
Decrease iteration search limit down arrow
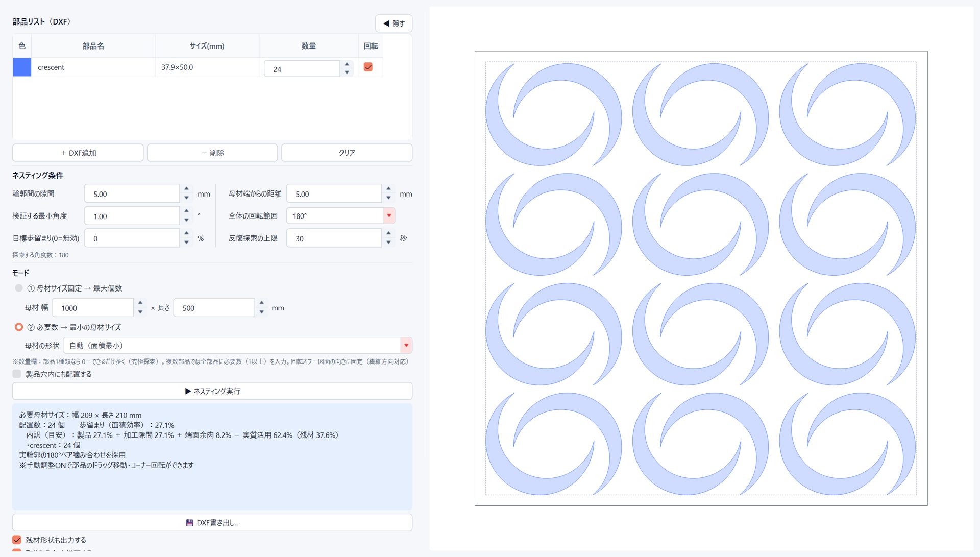tap(388, 243)
